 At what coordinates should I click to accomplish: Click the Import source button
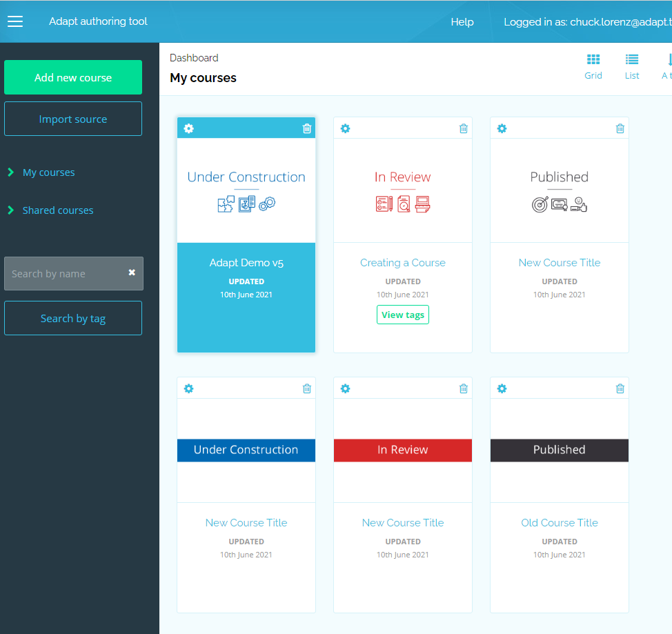click(x=73, y=119)
